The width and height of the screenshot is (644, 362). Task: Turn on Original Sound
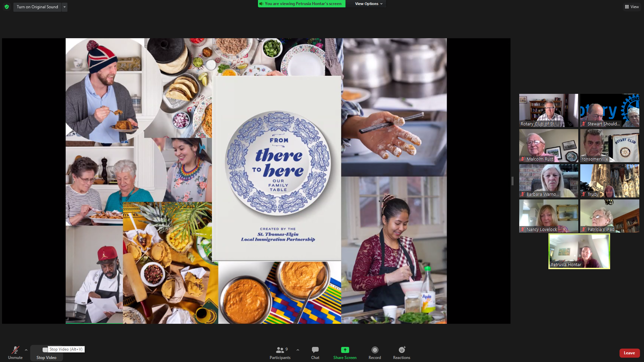[37, 7]
